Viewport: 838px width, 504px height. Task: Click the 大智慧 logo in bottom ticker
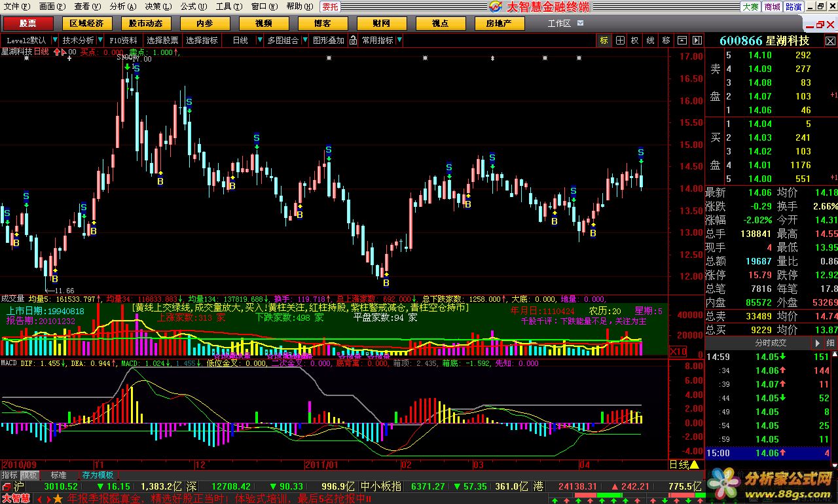(x=16, y=498)
